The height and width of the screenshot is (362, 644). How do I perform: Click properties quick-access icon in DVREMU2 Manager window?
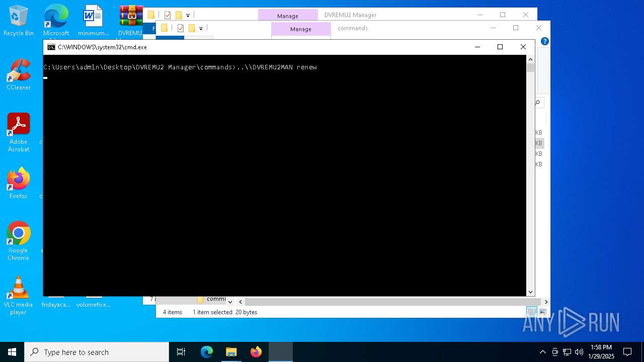168,15
